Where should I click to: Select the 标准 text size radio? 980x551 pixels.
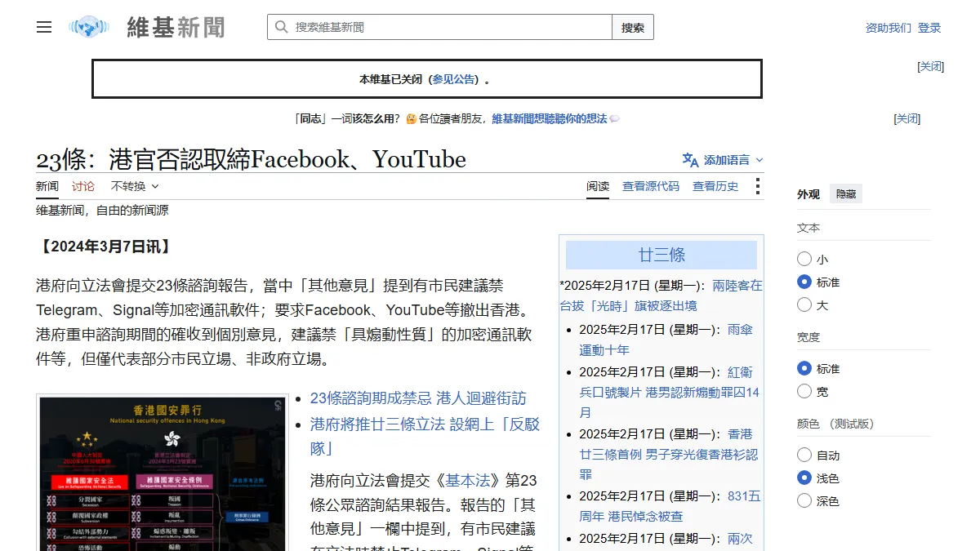pyautogui.click(x=804, y=282)
